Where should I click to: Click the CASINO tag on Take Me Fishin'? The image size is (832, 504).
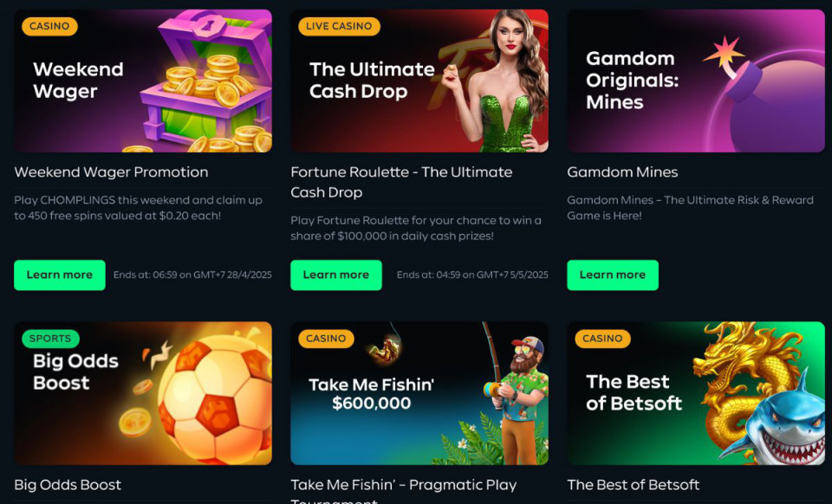pyautogui.click(x=326, y=339)
